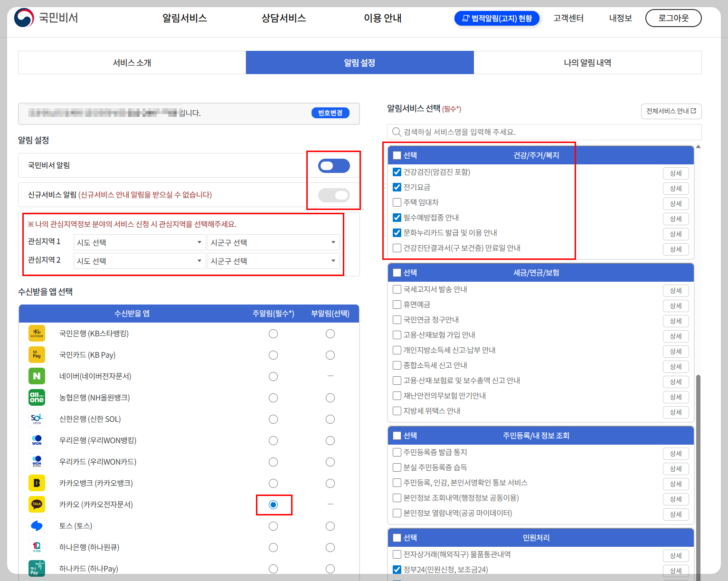
Task: Click the 토스 app icon
Action: point(37,525)
